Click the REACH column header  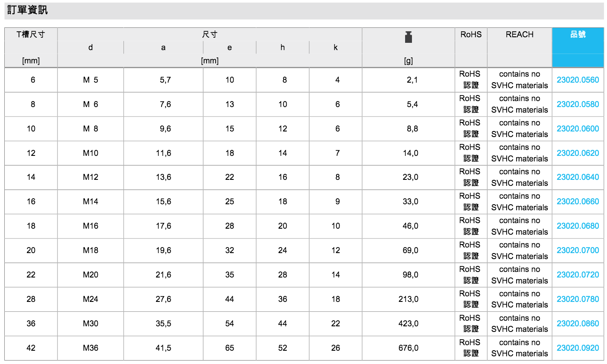[x=519, y=35]
